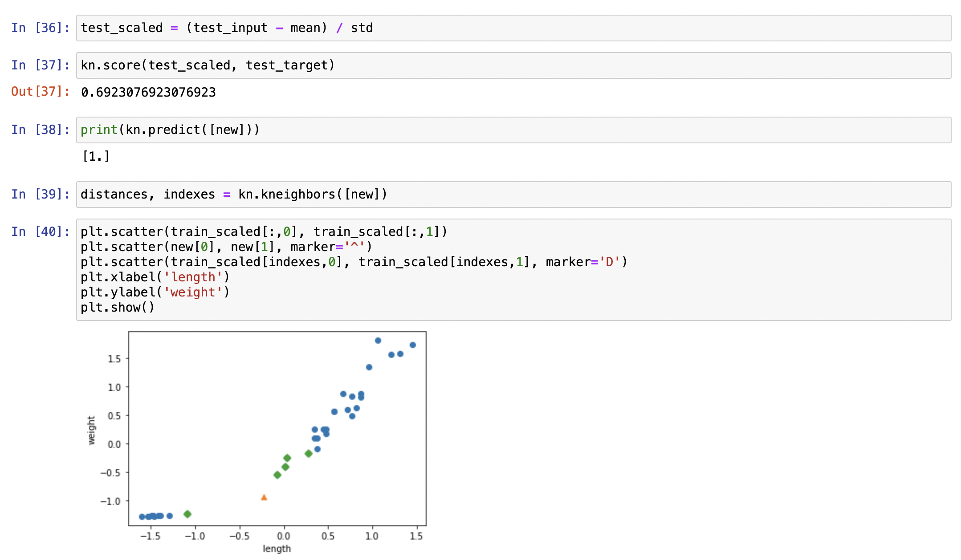Click the rightmost blue dot in plot
The height and width of the screenshot is (560, 961).
coord(413,345)
